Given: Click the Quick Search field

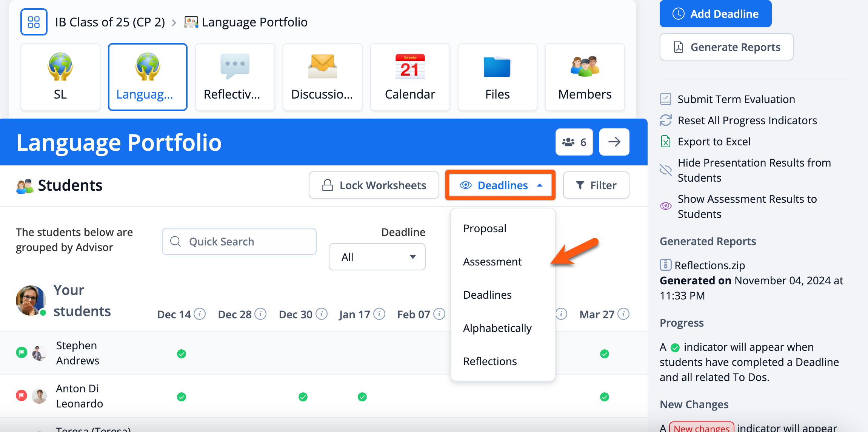Looking at the screenshot, I should pos(239,241).
